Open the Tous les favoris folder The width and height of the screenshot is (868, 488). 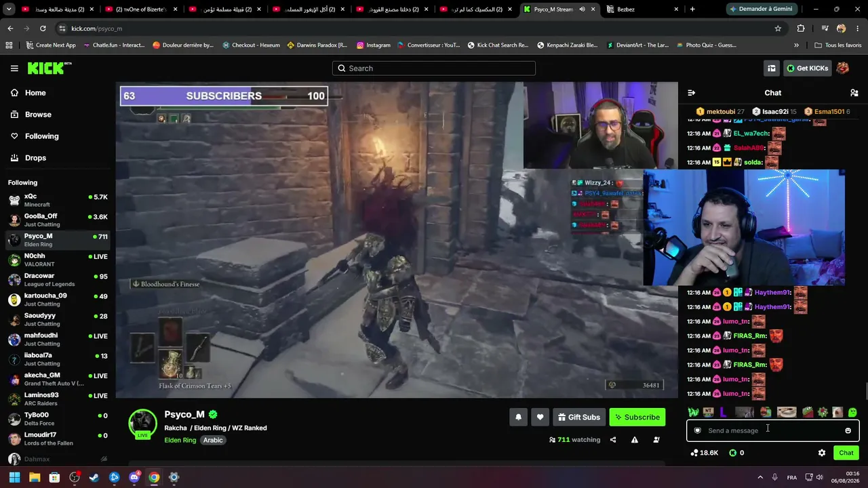837,45
